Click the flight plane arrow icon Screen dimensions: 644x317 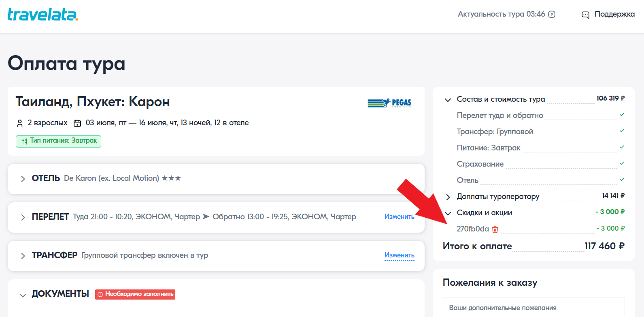click(x=206, y=216)
